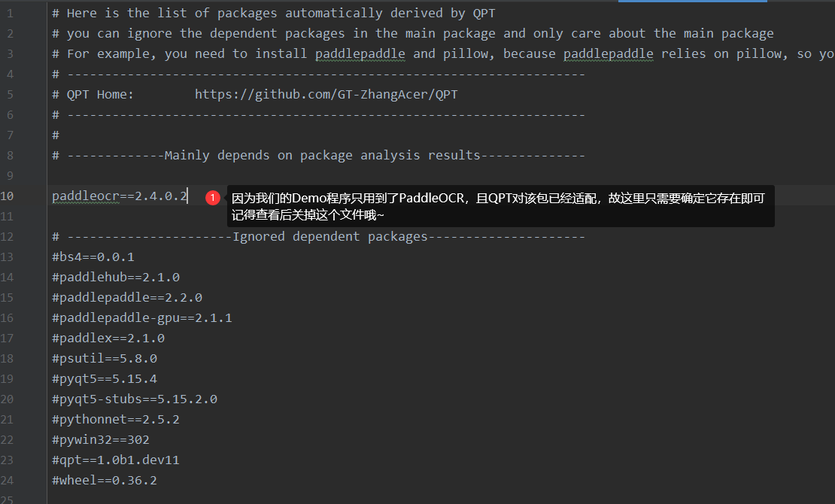
Task: Click the 'Ignored dependent packages' comment header
Action: [x=329, y=236]
